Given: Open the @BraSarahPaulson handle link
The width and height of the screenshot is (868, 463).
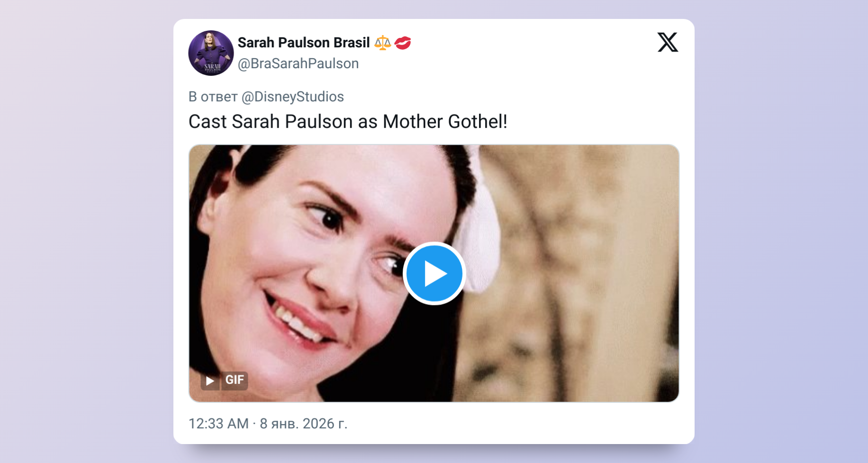Looking at the screenshot, I should [x=298, y=63].
